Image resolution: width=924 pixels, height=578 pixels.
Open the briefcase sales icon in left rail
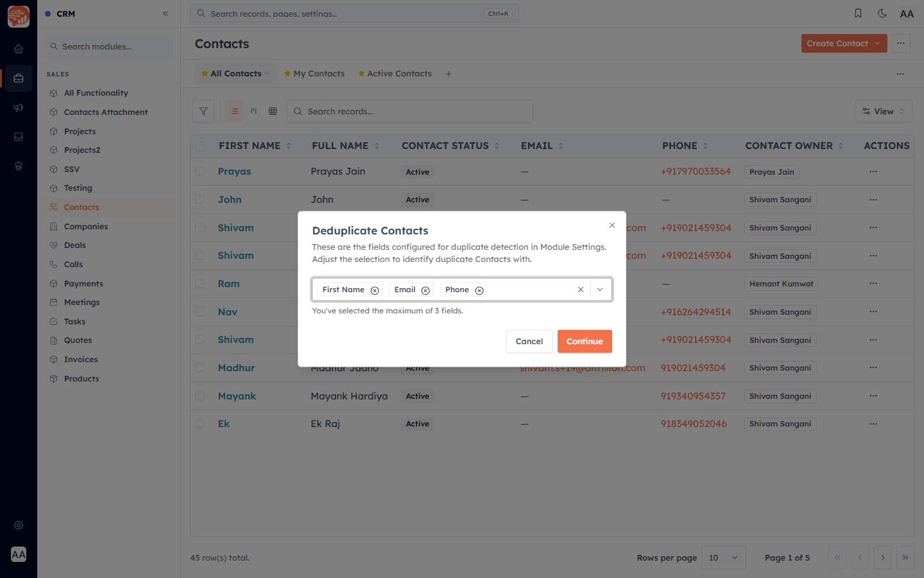pos(19,78)
